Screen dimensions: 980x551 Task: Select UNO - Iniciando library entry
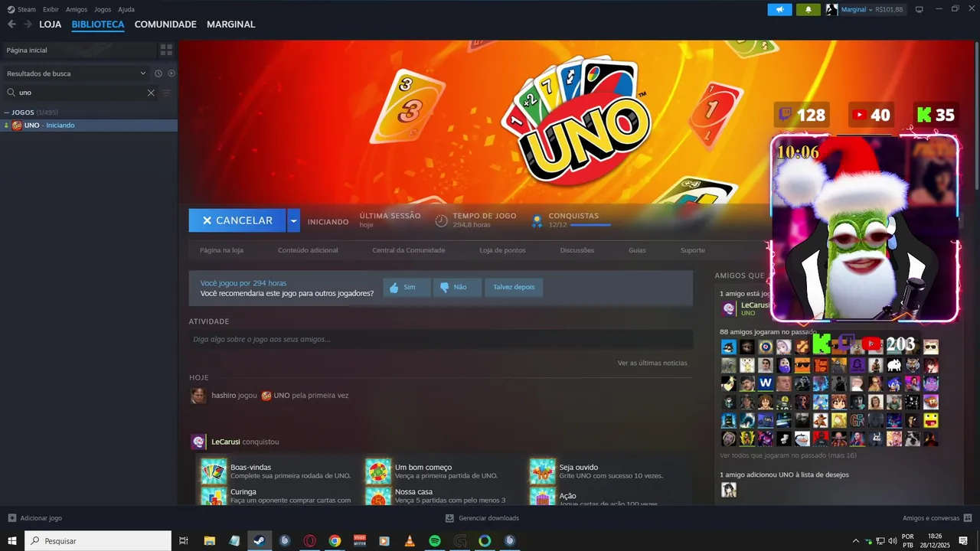(89, 126)
